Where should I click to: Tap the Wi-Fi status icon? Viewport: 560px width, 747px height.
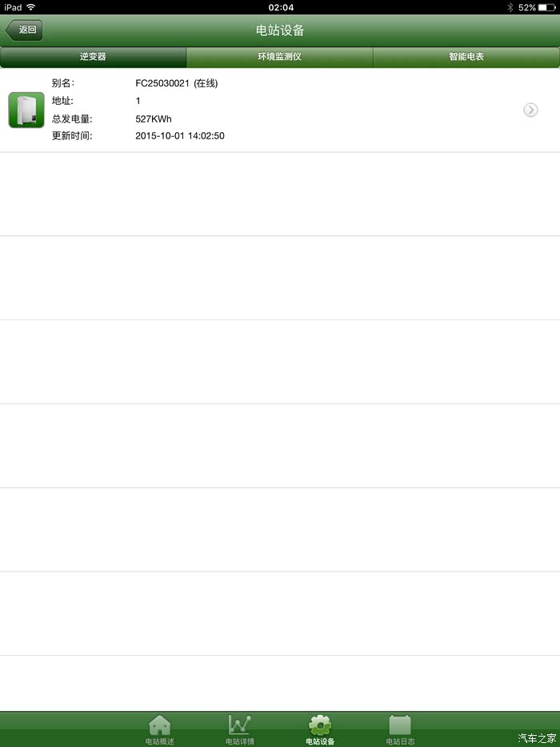coord(31,7)
